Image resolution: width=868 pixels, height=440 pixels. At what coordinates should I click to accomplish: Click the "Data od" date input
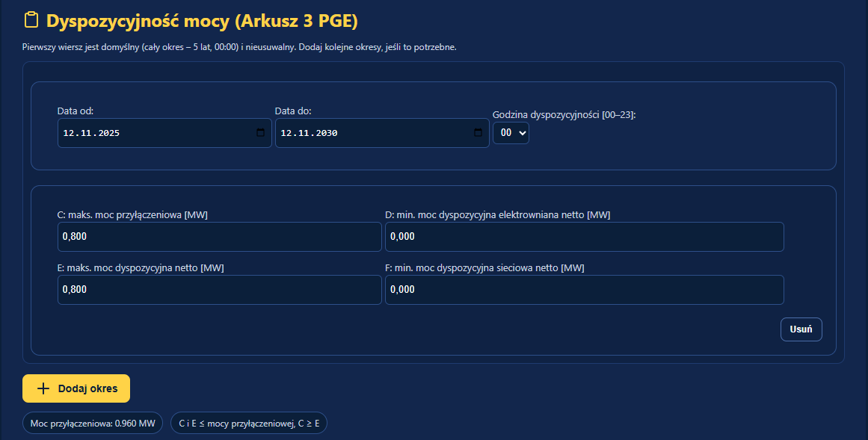(164, 133)
